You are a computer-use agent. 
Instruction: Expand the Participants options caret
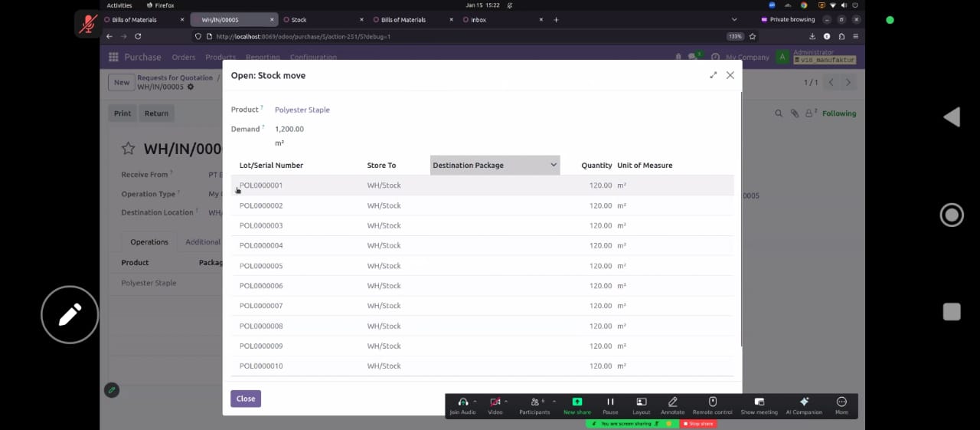click(554, 401)
